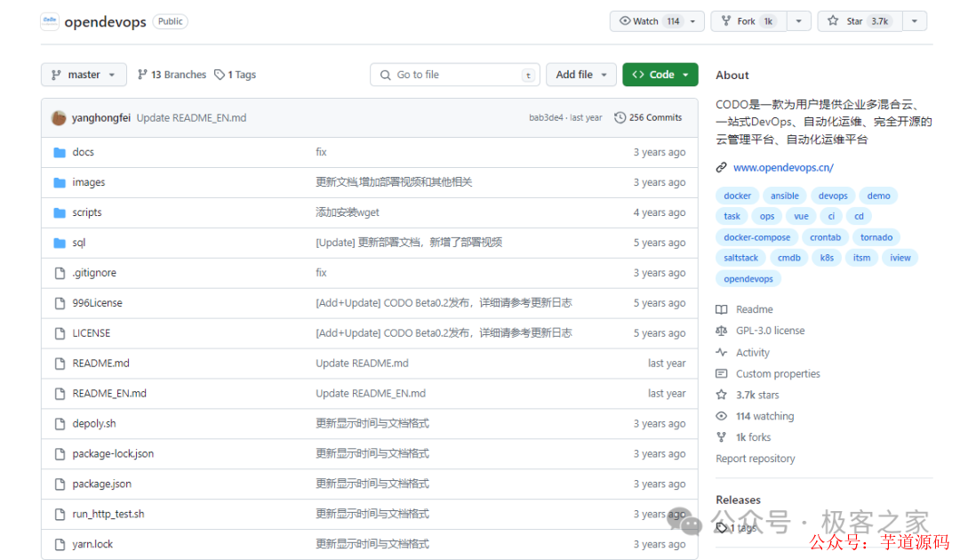
Task: Fork the repository
Action: (x=748, y=21)
